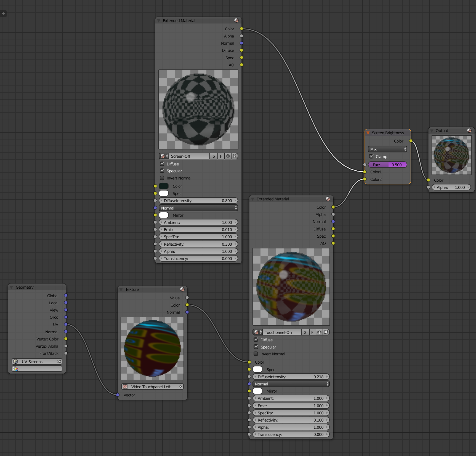This screenshot has height=456, width=476.
Task: Click the Touchpanel-On material name field
Action: (281, 332)
